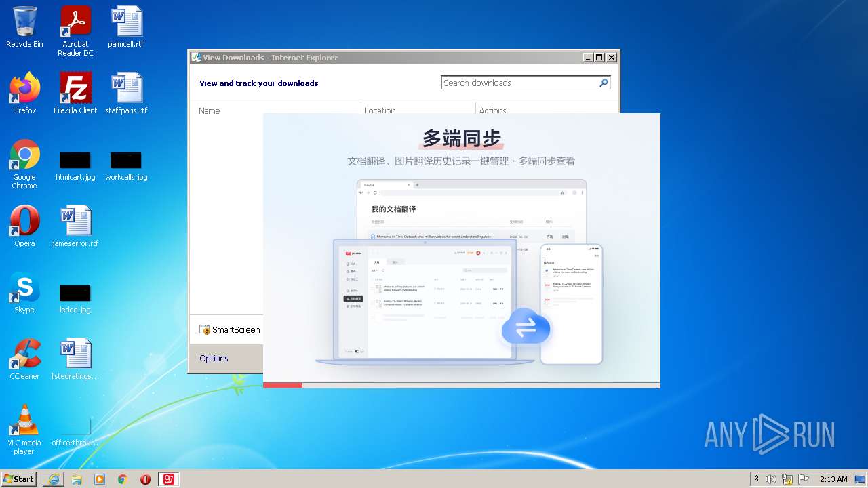The image size is (868, 488).
Task: Open palmcell.rtf document on desktop
Action: click(x=126, y=27)
